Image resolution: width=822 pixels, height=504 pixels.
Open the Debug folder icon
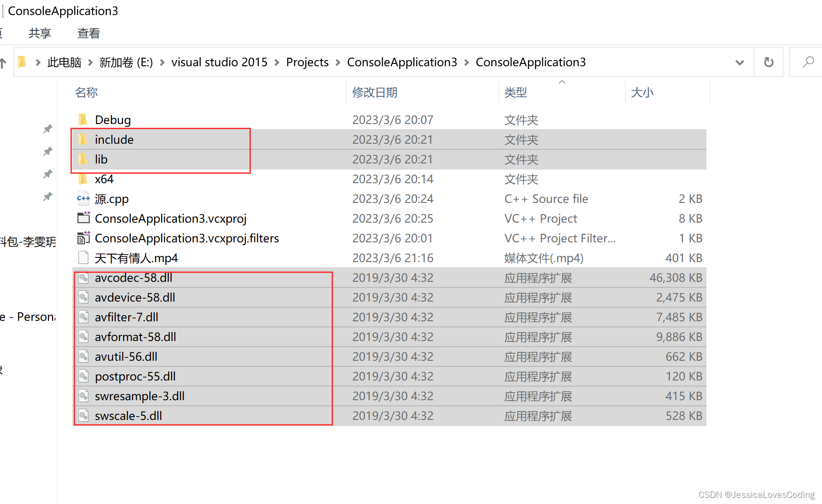[x=83, y=120]
